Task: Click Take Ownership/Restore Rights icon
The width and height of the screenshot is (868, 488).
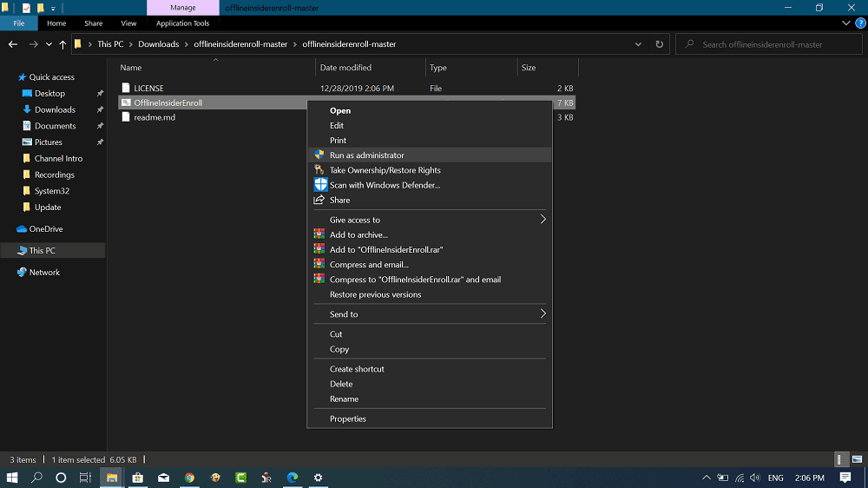Action: click(319, 170)
